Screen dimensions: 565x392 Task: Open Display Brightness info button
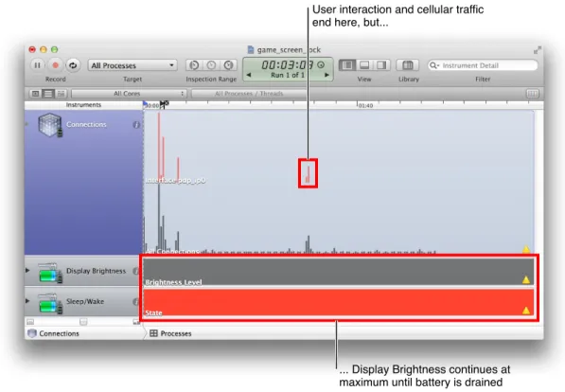(x=135, y=271)
